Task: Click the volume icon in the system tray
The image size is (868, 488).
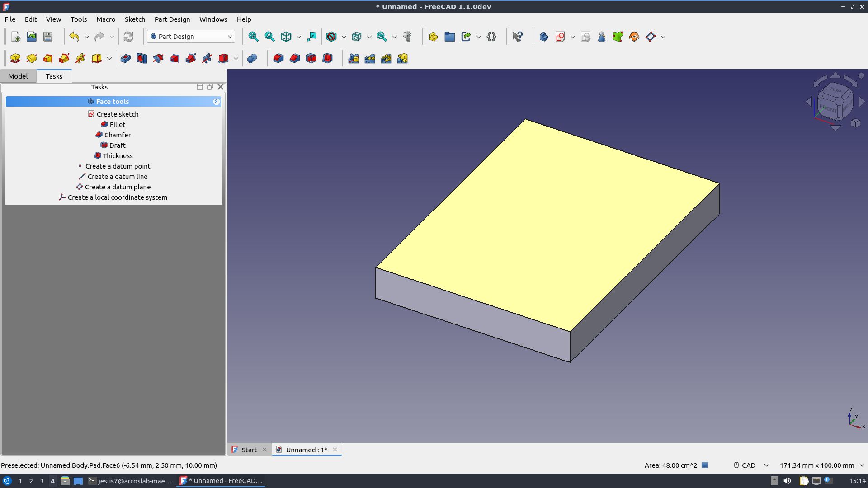Action: (787, 481)
